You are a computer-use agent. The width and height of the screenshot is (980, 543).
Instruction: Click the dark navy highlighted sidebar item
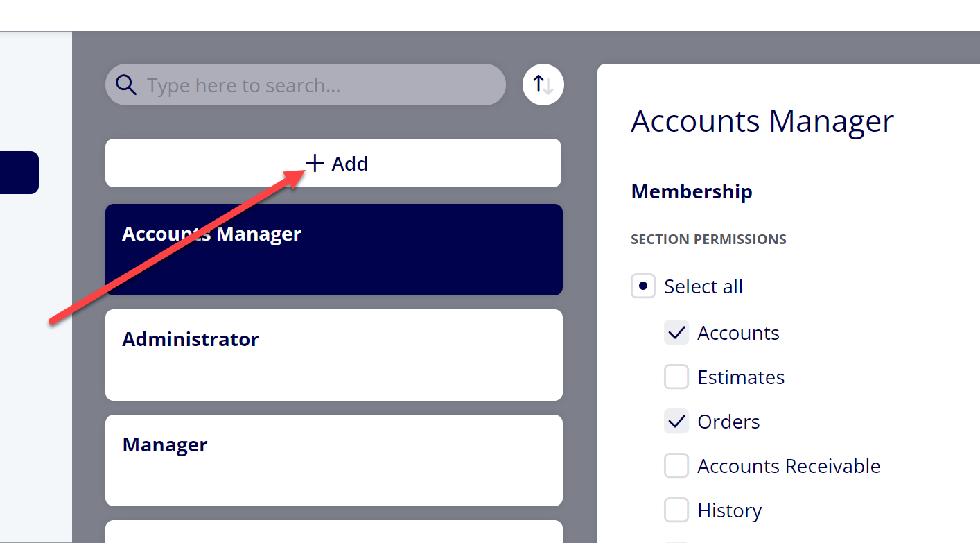click(19, 173)
